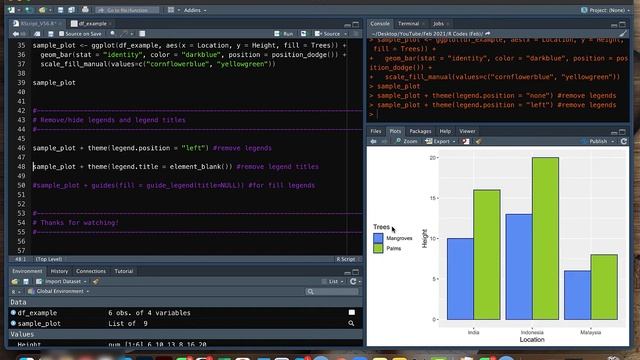Click the Compile Report notebook icon
Image resolution: width=640 pixels, height=360 pixels.
(x=142, y=34)
